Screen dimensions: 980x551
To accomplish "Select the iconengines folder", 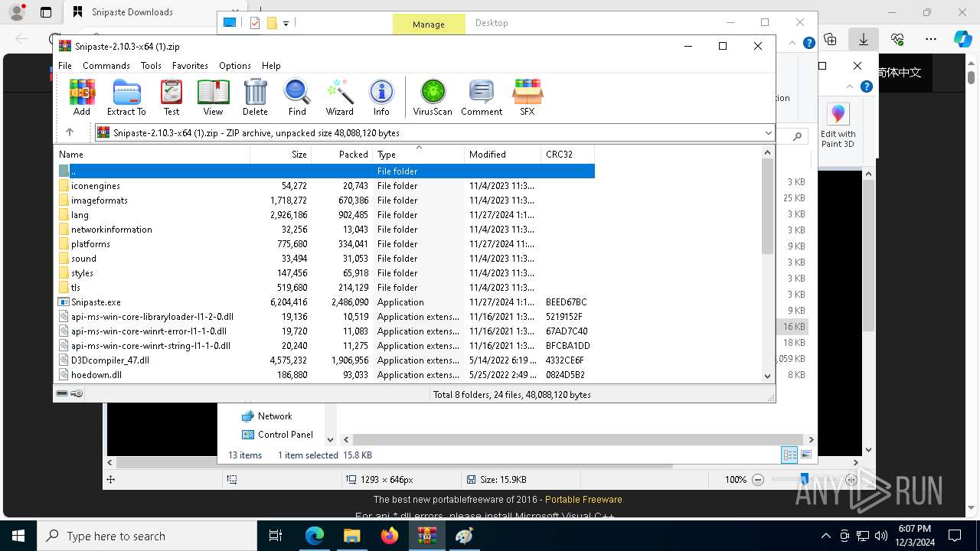I will tap(325, 186).
